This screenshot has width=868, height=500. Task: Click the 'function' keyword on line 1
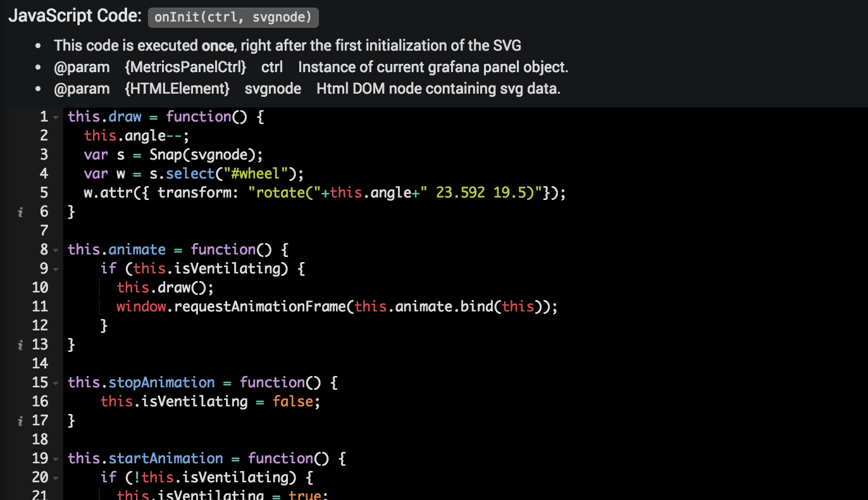click(199, 116)
